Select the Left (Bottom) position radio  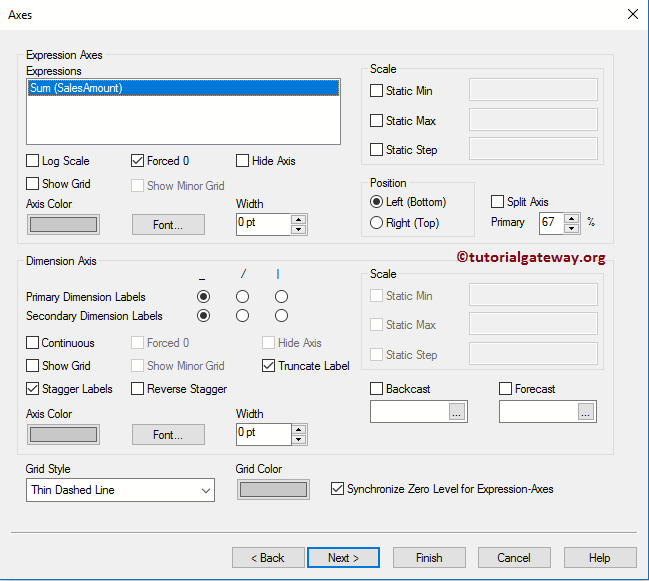376,202
